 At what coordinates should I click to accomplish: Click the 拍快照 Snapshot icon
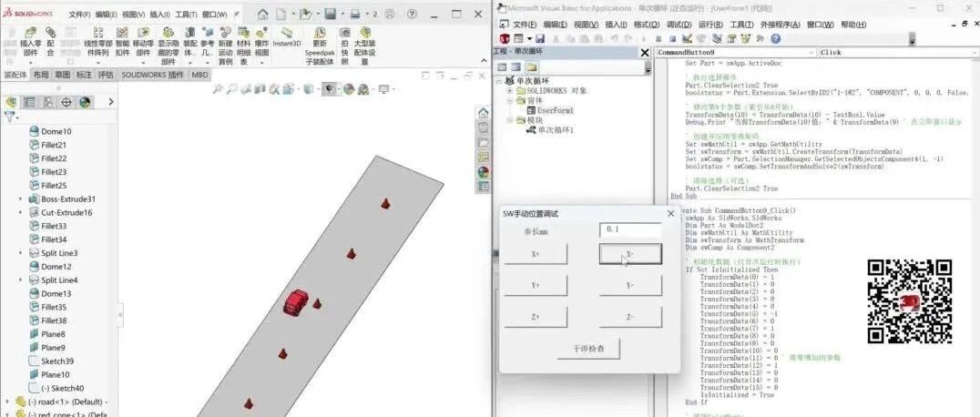pyautogui.click(x=344, y=32)
